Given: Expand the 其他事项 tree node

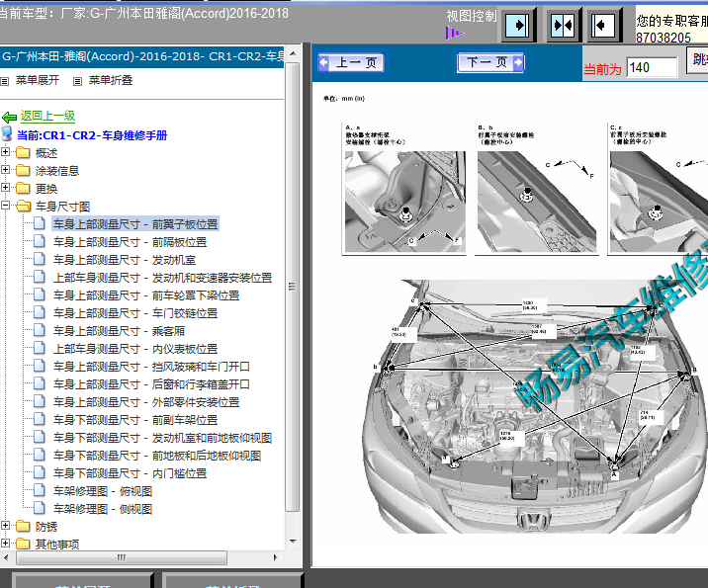Looking at the screenshot, I should tap(5, 543).
